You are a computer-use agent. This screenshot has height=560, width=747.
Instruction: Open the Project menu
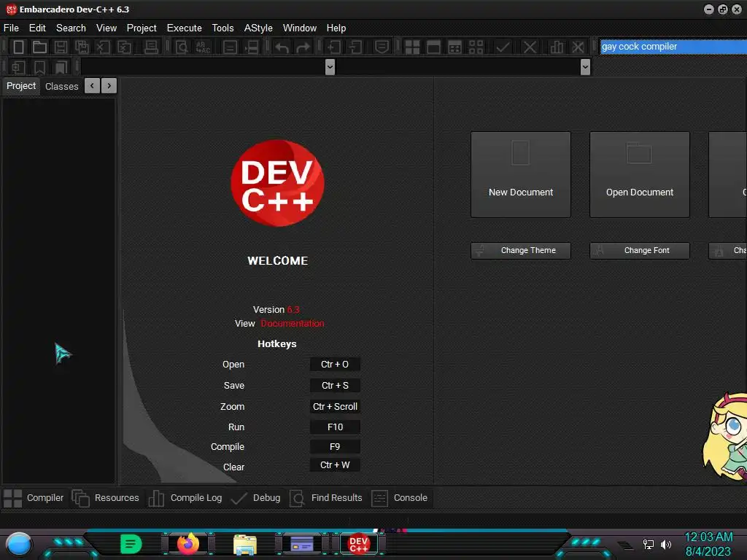click(x=142, y=28)
